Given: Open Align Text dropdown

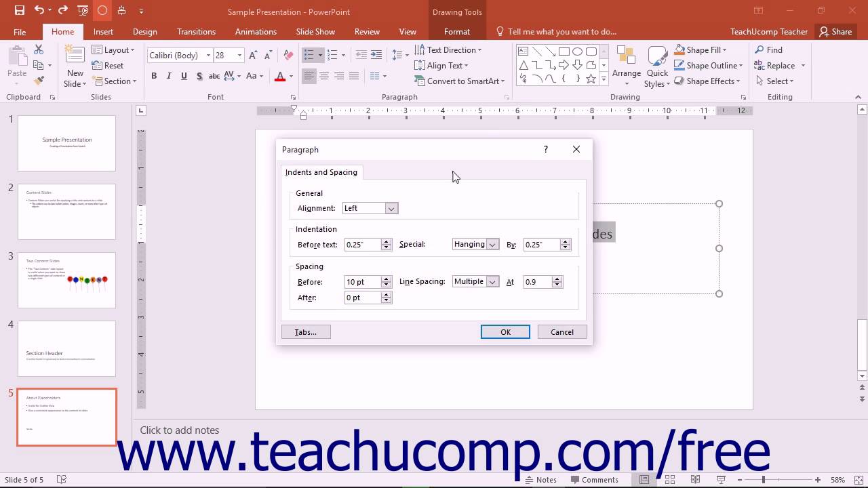Looking at the screenshot, I should pyautogui.click(x=441, y=65).
